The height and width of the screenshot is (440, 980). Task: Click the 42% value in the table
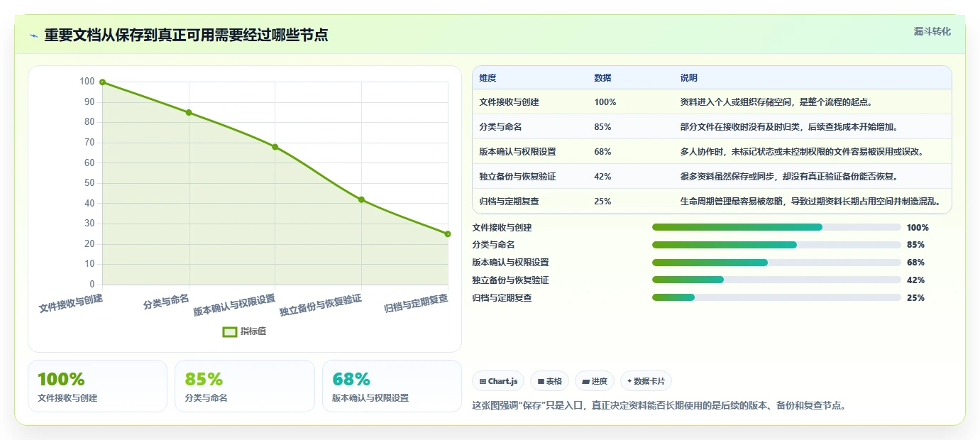(x=602, y=177)
